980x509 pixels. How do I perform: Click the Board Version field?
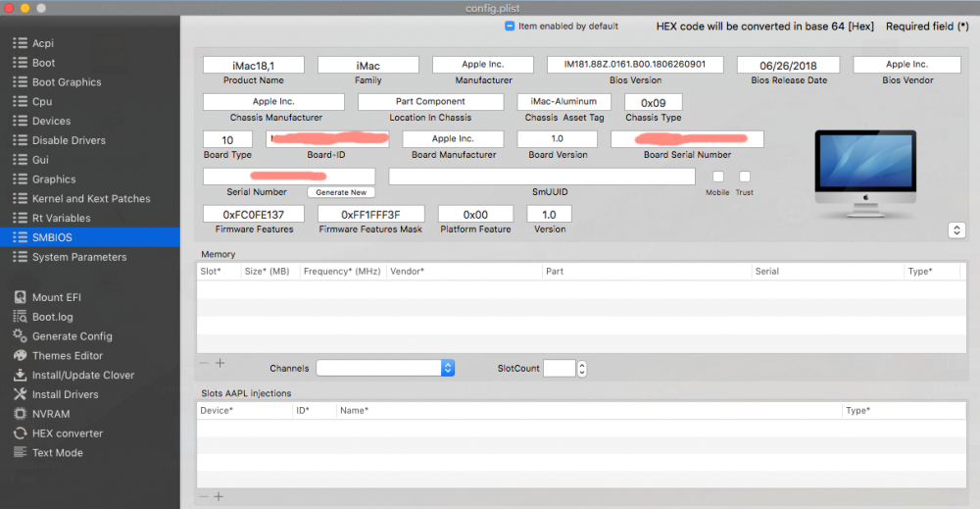(x=557, y=139)
